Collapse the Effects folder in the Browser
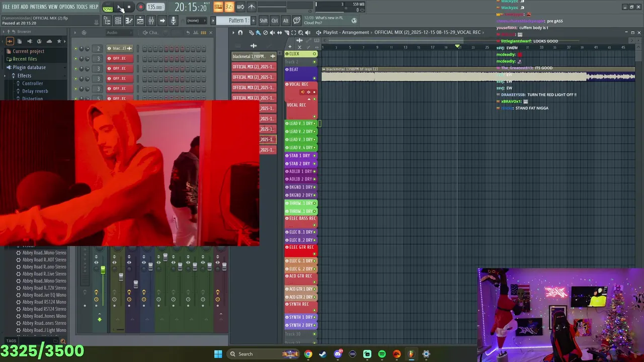The width and height of the screenshot is (644, 362). pyautogui.click(x=24, y=75)
